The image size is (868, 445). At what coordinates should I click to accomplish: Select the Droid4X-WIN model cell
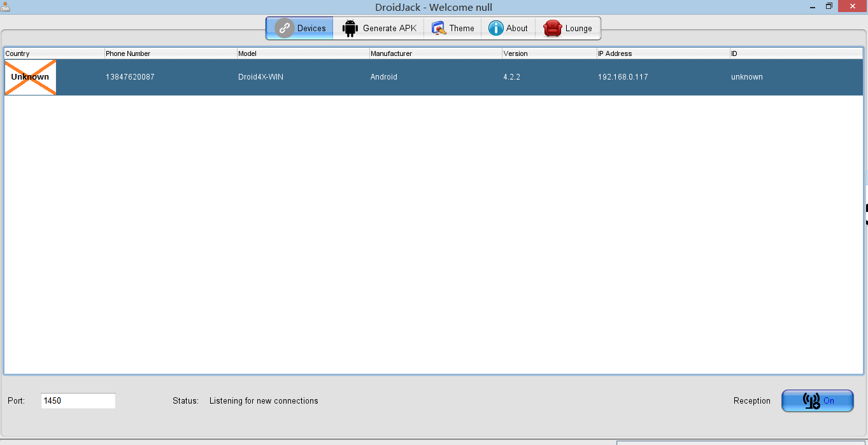(303, 77)
